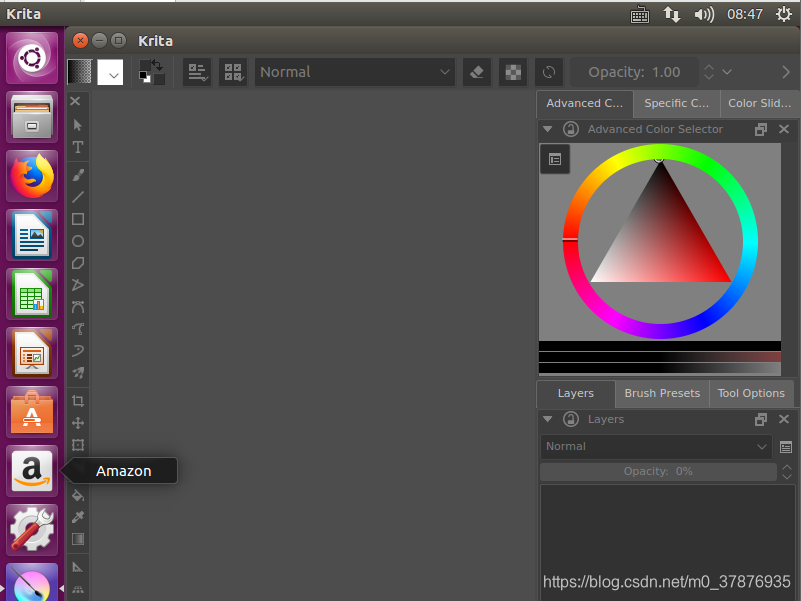Switch to the Specific Color Selector tab
The height and width of the screenshot is (601, 801).
676,104
